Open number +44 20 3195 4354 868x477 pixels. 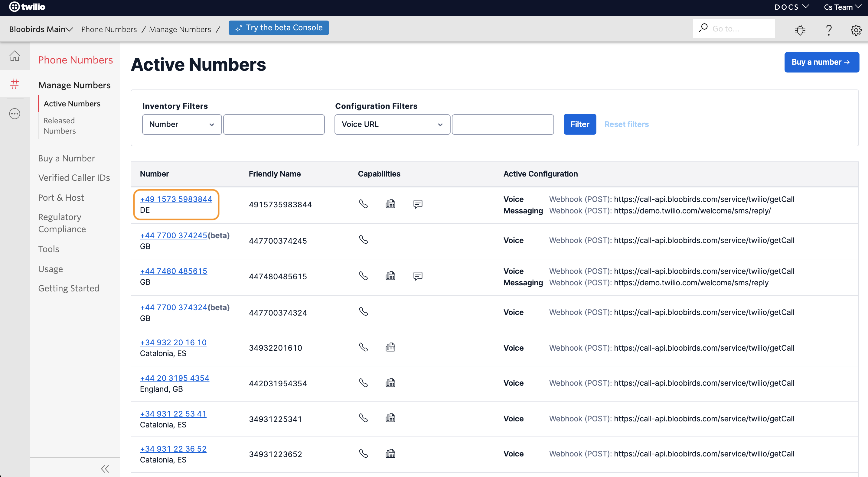[x=175, y=378]
